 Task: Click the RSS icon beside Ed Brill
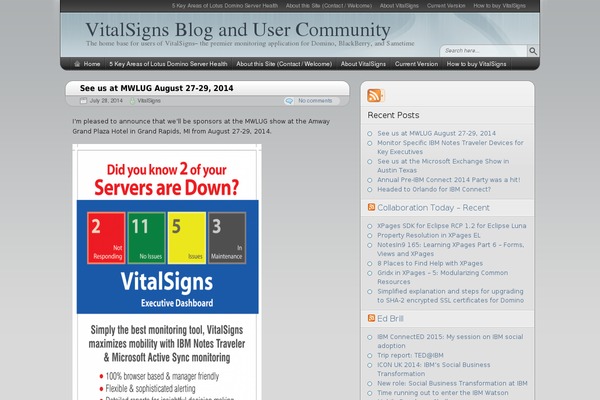click(371, 318)
